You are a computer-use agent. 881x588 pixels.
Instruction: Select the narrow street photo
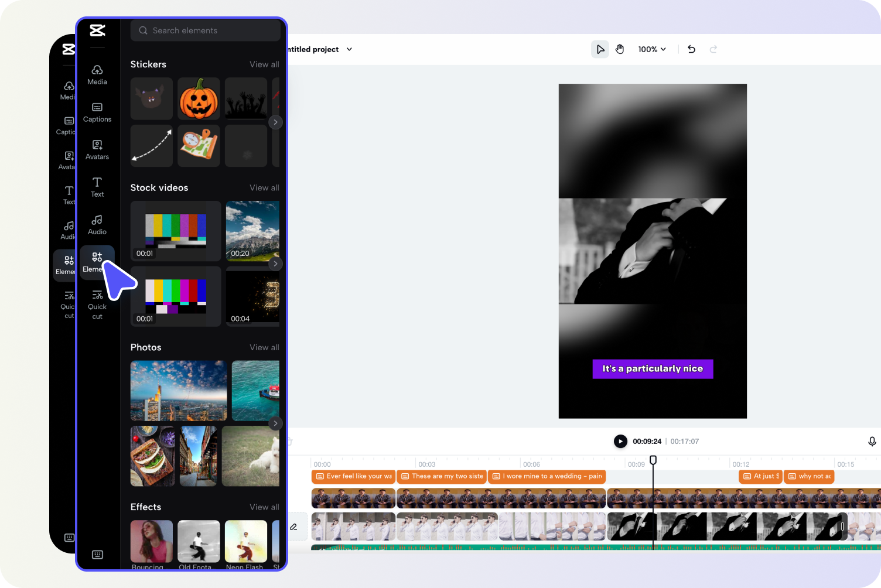199,456
